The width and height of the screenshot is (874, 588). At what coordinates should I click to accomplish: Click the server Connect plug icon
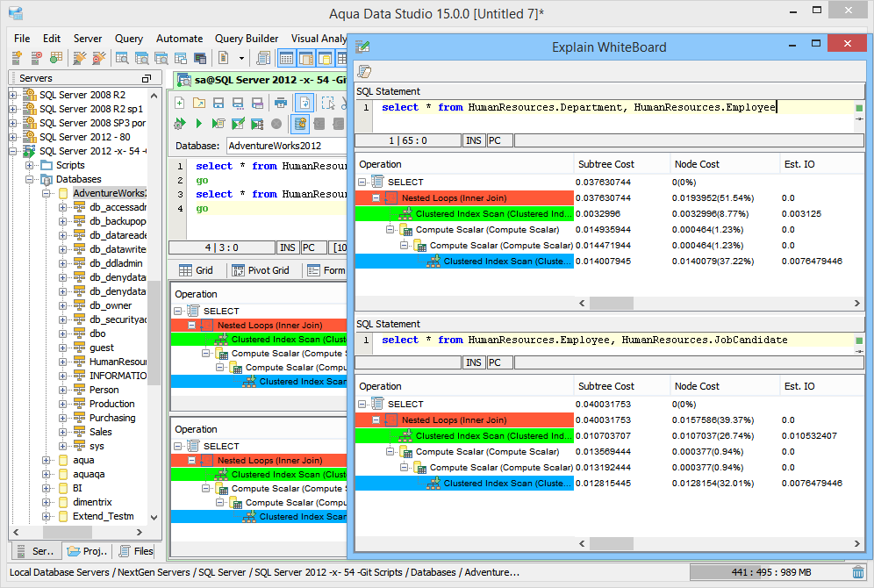[80, 57]
